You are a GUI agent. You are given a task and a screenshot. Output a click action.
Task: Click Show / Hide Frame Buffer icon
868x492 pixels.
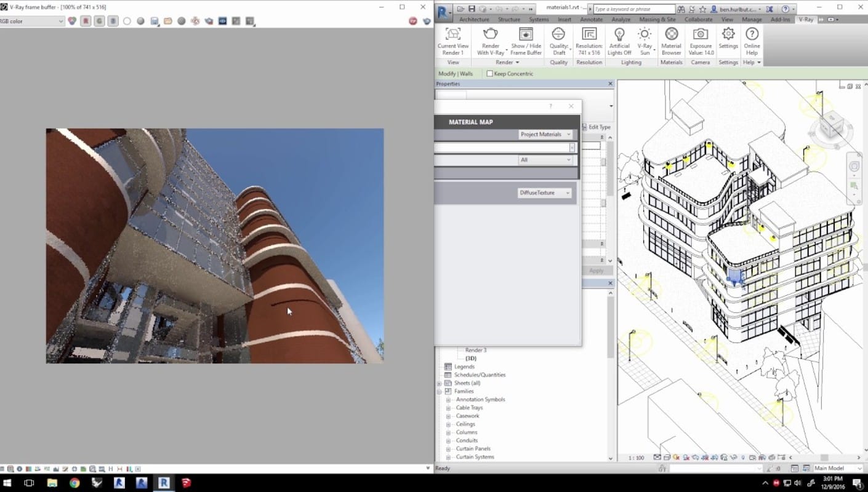(x=526, y=35)
